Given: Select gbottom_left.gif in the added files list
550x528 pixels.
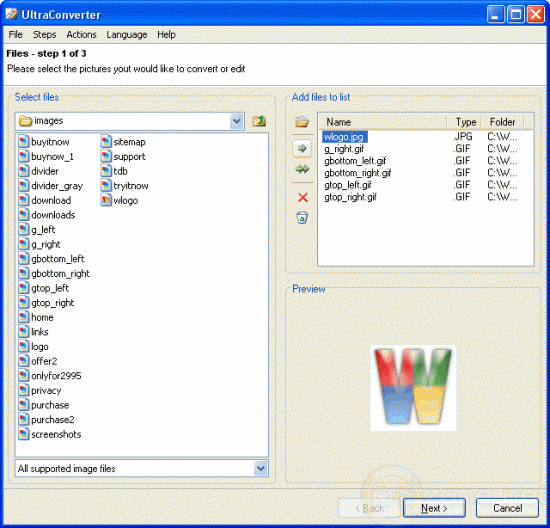Looking at the screenshot, I should (355, 161).
